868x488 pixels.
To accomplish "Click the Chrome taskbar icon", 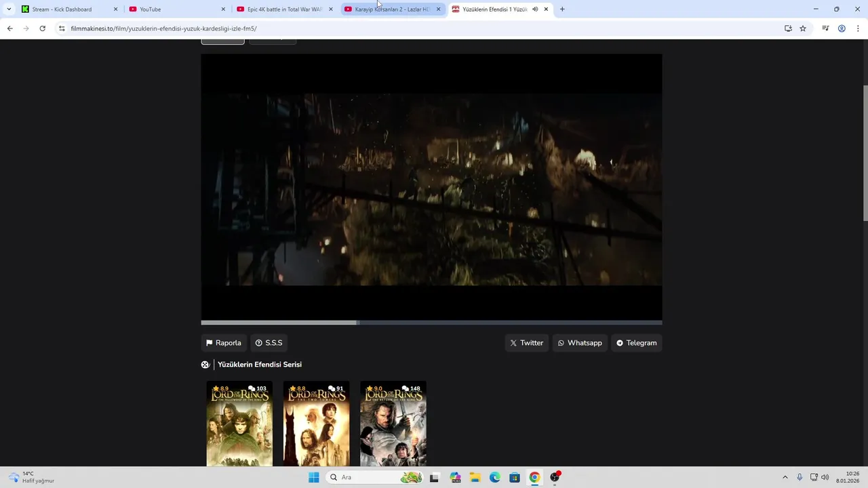I will (x=534, y=477).
